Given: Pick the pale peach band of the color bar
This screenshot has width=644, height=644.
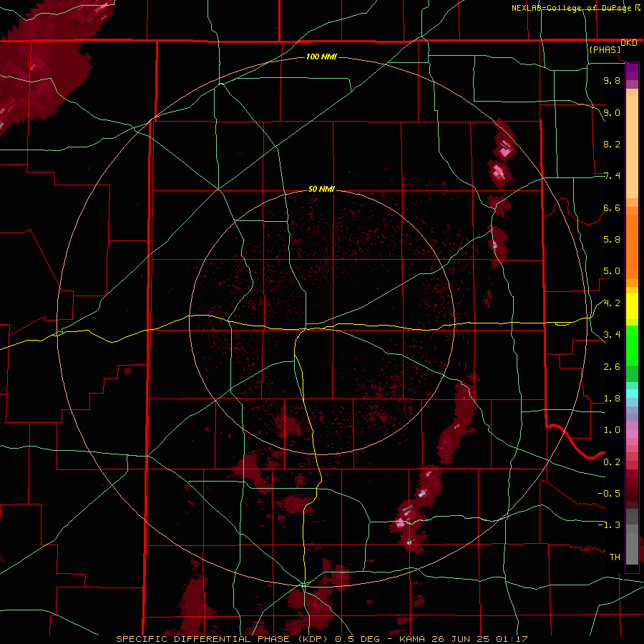Looking at the screenshot, I should (632, 147).
